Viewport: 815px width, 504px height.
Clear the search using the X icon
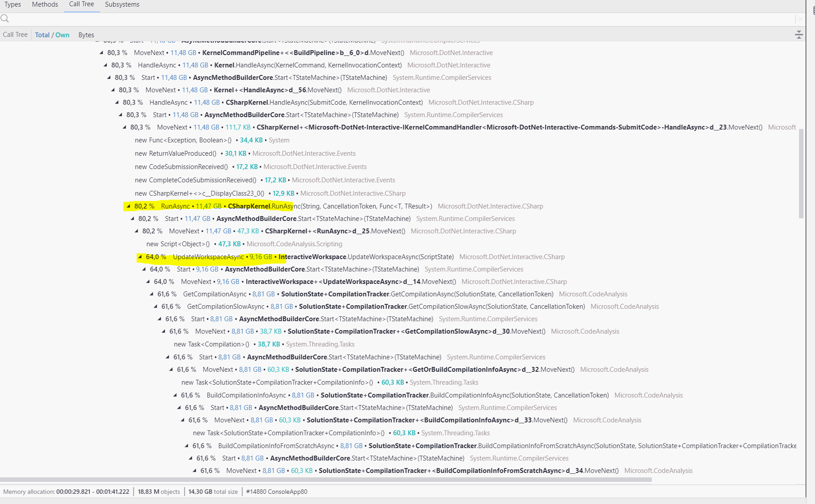coord(801,19)
